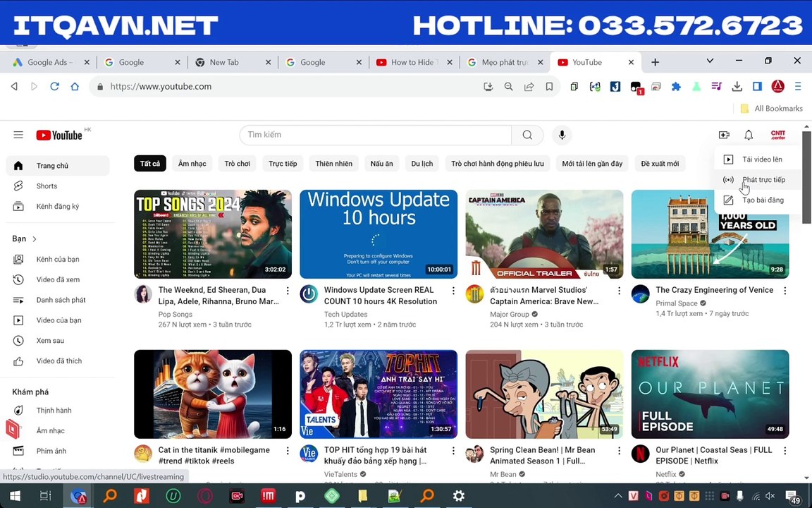Open options for Cat in the titanik video

tap(288, 451)
